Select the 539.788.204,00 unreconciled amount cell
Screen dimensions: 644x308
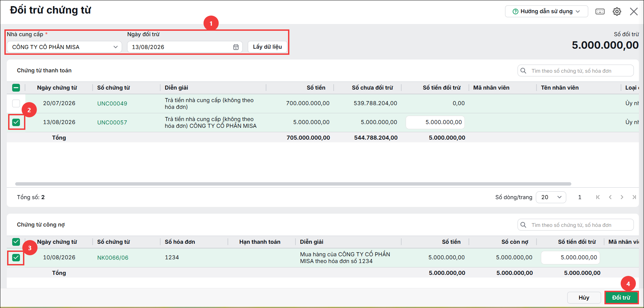pos(376,103)
